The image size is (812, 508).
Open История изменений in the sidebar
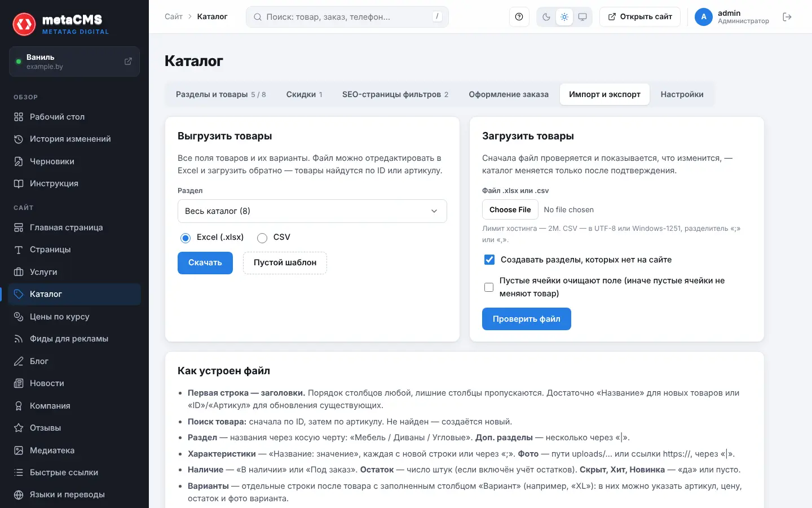[x=74, y=139]
